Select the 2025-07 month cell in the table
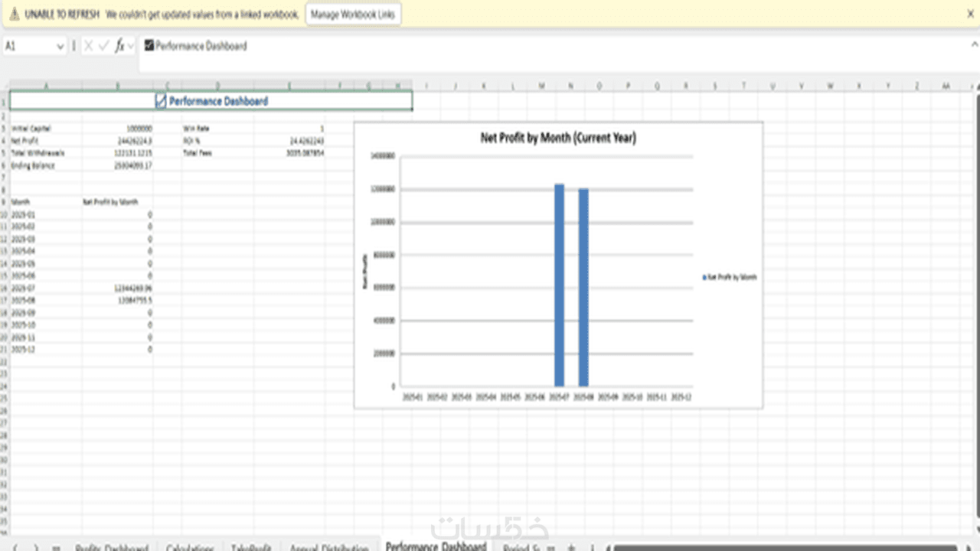Image resolution: width=980 pixels, height=551 pixels. coord(46,288)
